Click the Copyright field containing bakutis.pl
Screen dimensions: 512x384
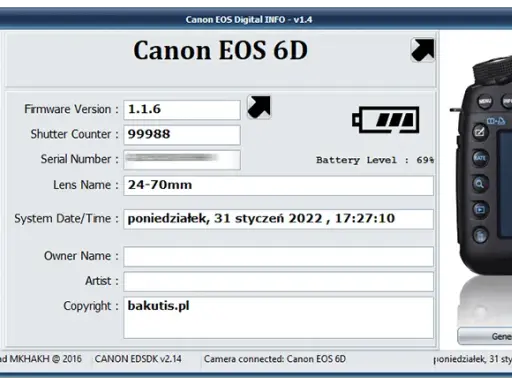tap(278, 317)
